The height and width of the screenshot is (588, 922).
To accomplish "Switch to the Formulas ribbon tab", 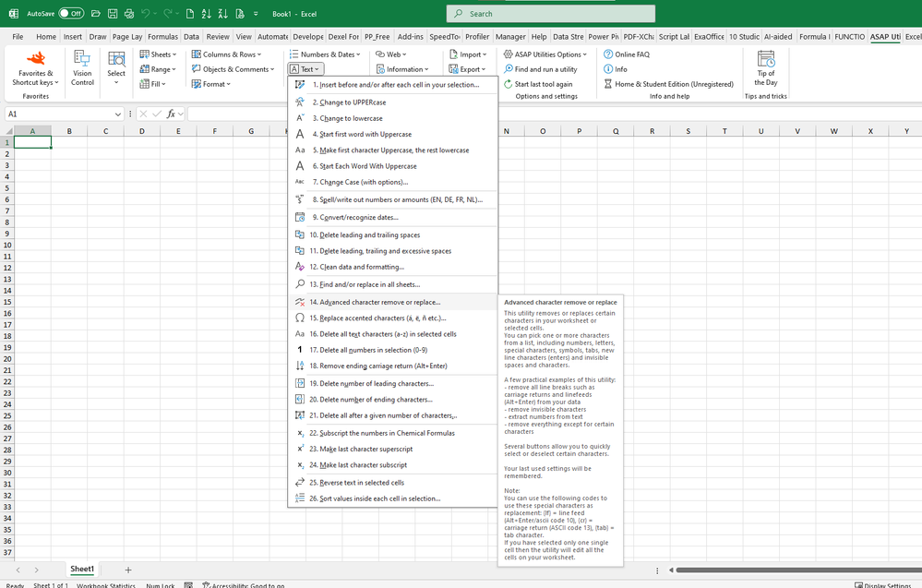I will (162, 37).
